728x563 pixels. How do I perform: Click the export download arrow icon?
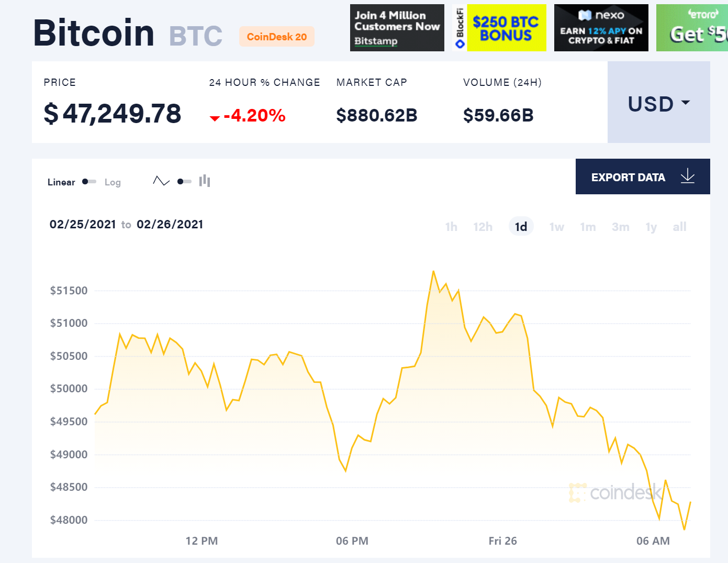coord(688,176)
